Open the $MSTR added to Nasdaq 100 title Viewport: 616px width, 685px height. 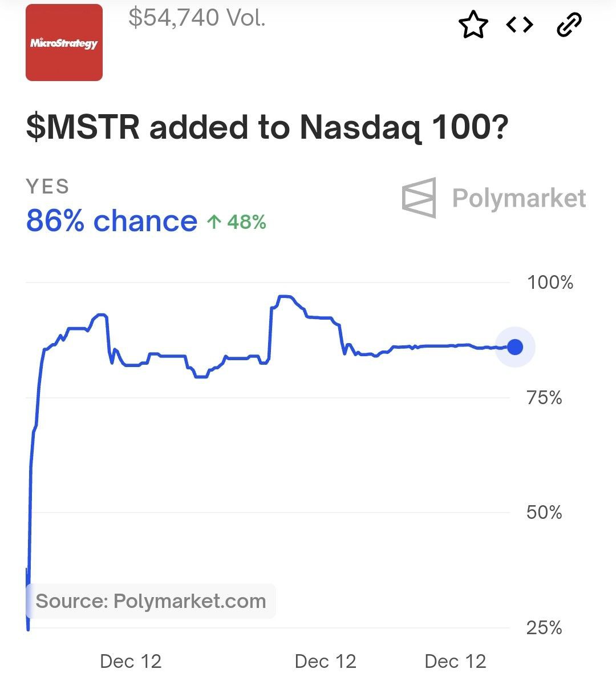[x=267, y=127]
